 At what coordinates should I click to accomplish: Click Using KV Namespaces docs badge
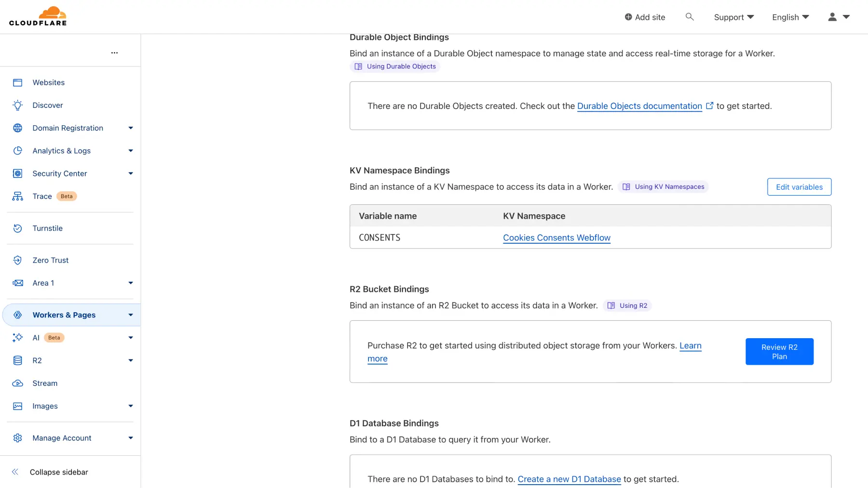(663, 187)
